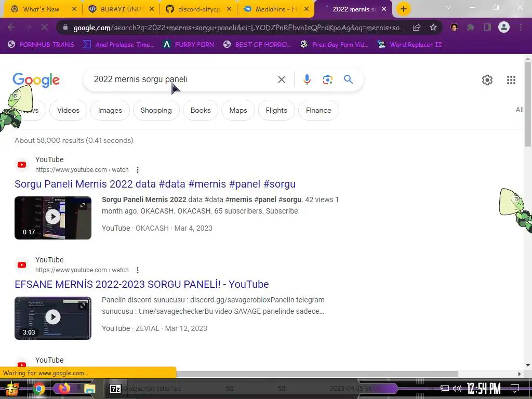532x399 pixels.
Task: Open EFSANE MERNİS 2022-2023 SORGU PANELİ result
Action: tap(142, 284)
